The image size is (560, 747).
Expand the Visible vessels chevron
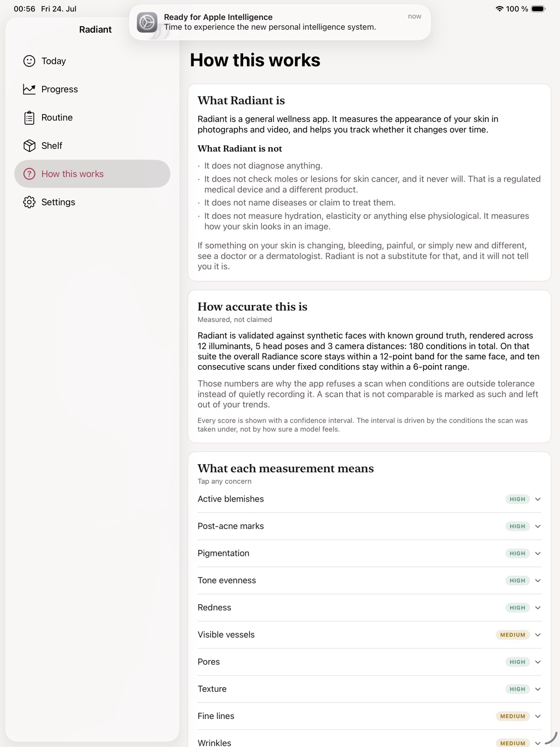538,634
